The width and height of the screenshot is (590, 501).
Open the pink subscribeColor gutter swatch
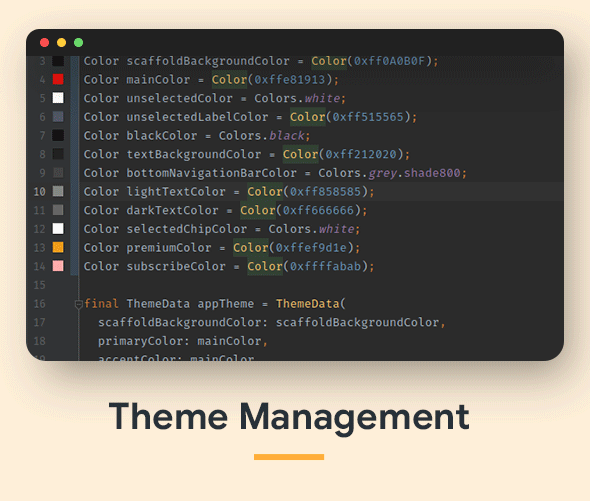pos(58,266)
